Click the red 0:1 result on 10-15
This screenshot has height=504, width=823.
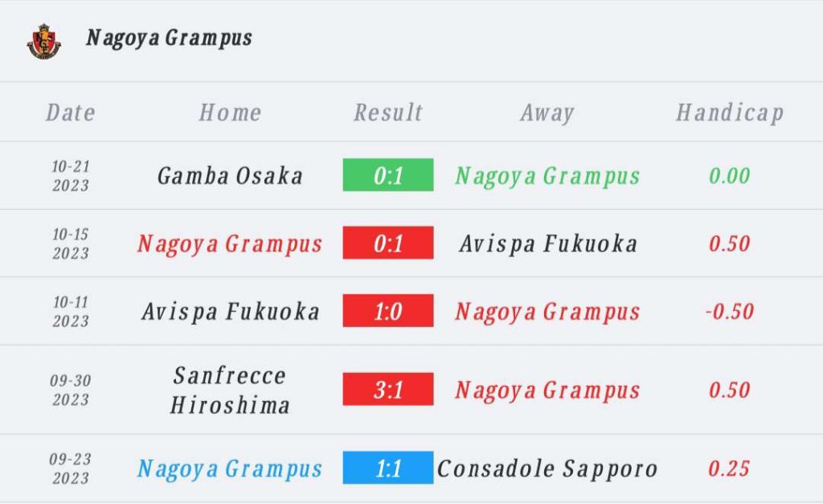tap(388, 243)
